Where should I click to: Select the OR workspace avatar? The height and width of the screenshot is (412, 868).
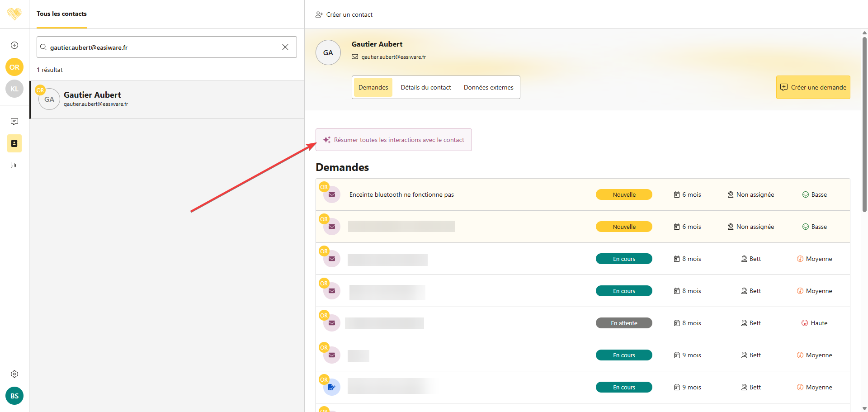pyautogui.click(x=14, y=67)
